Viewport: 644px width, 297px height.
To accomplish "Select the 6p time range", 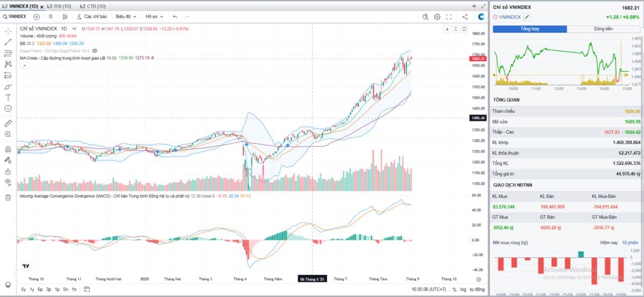I will point(40,289).
